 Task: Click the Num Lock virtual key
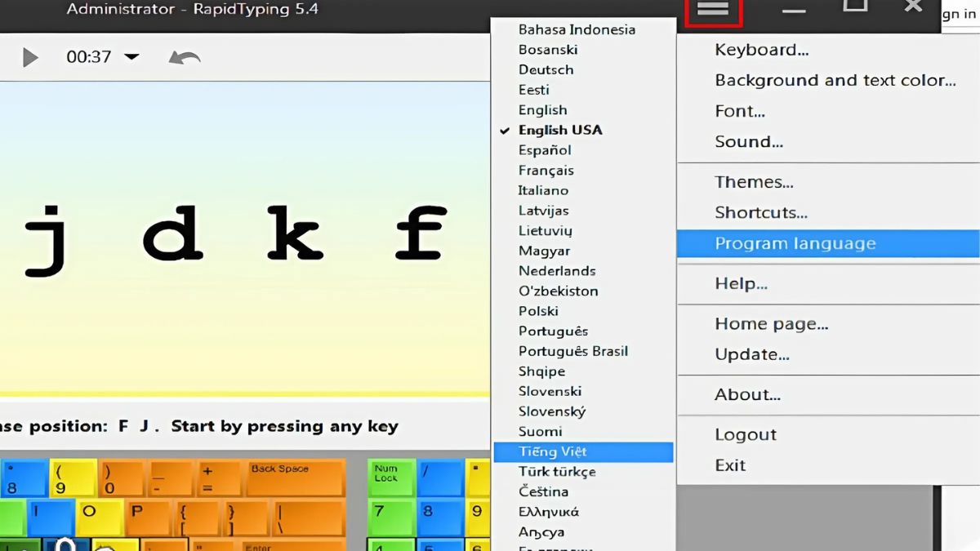pyautogui.click(x=391, y=478)
